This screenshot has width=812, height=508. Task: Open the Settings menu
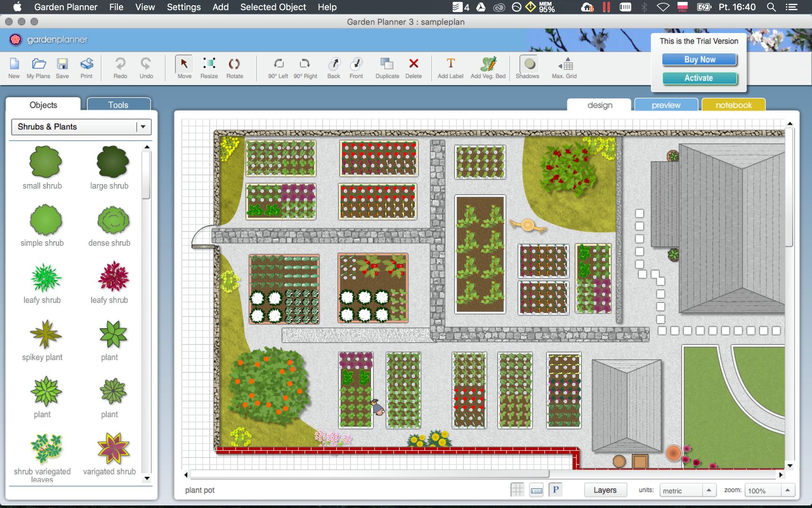pyautogui.click(x=184, y=7)
